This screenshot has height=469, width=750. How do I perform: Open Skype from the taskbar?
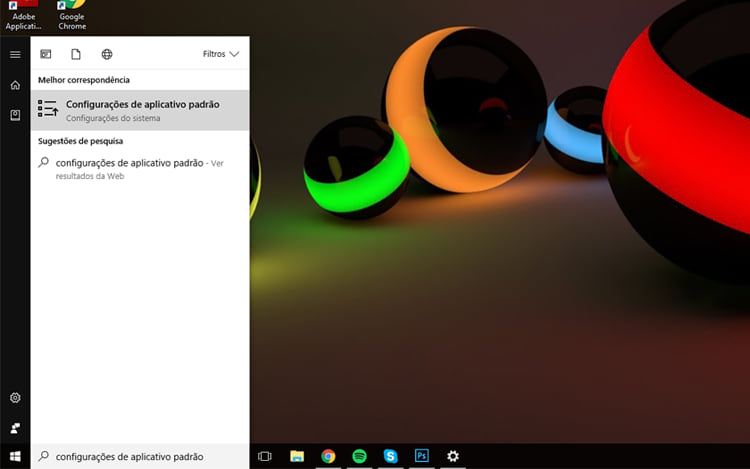coord(391,456)
